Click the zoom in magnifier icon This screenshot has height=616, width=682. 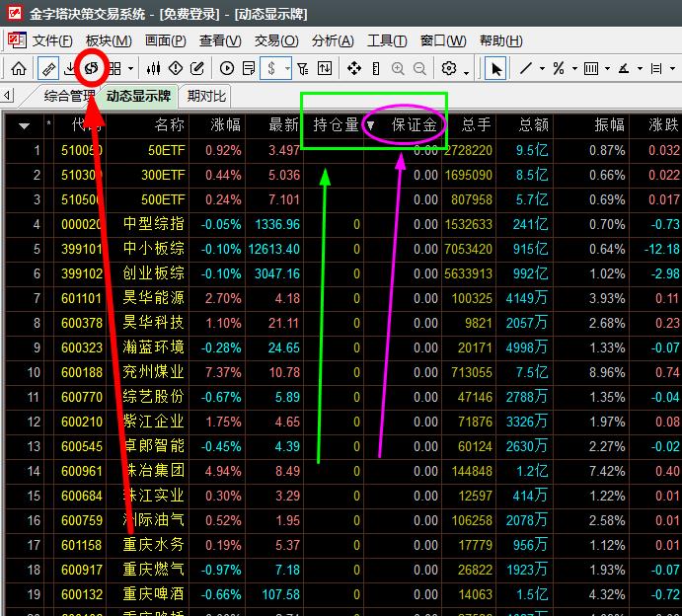tap(398, 69)
